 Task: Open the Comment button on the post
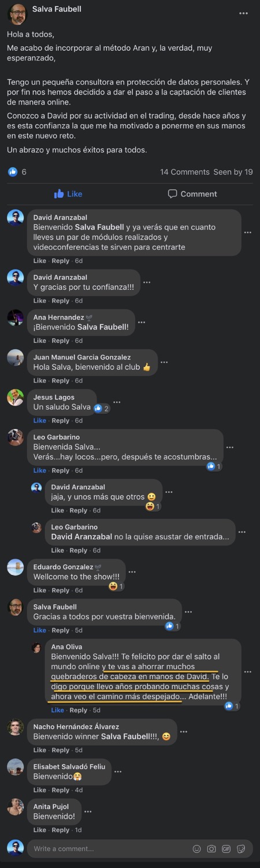pyautogui.click(x=192, y=194)
